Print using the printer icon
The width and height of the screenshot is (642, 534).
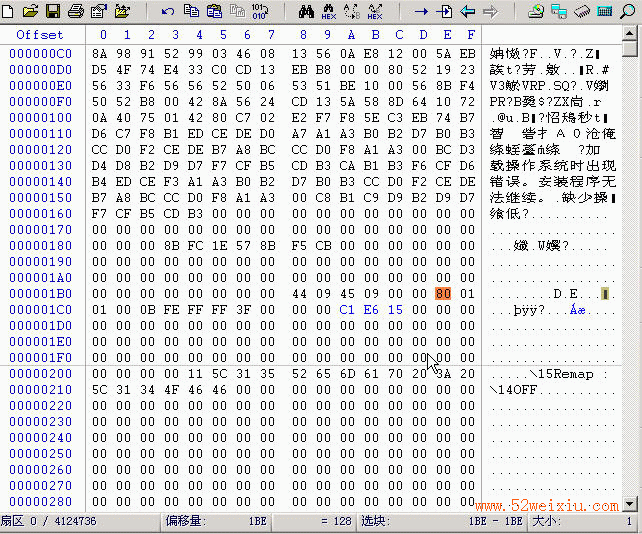click(76, 11)
